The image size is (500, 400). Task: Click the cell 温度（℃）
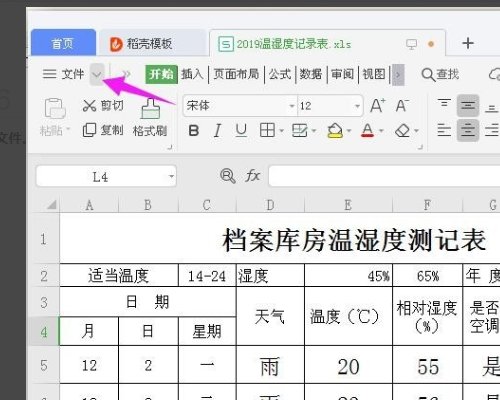[x=348, y=316]
